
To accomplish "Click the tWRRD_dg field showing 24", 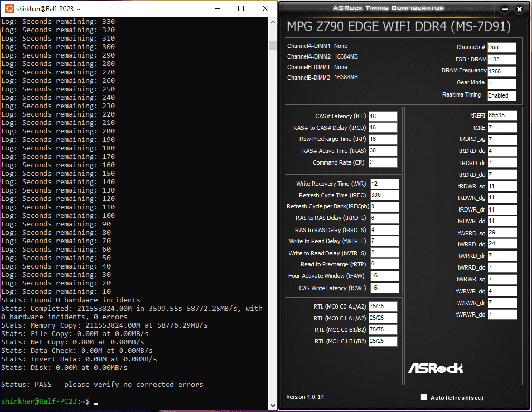I will [x=502, y=244].
